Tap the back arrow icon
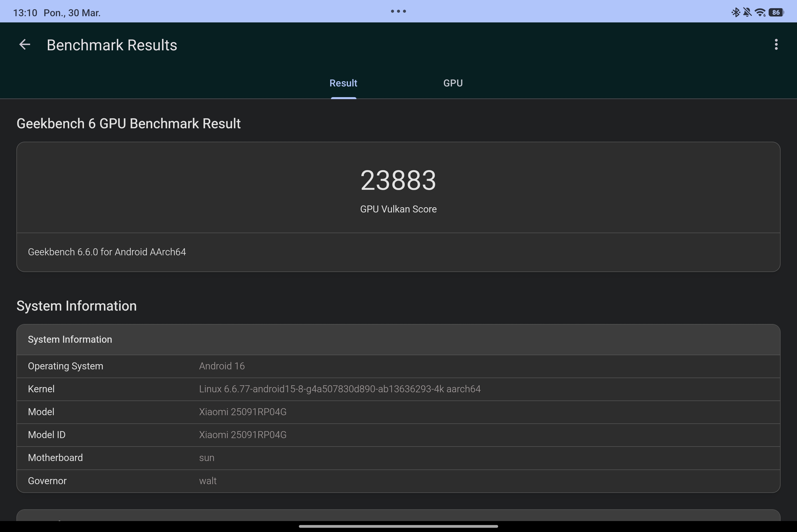Image resolution: width=797 pixels, height=532 pixels. pos(24,45)
